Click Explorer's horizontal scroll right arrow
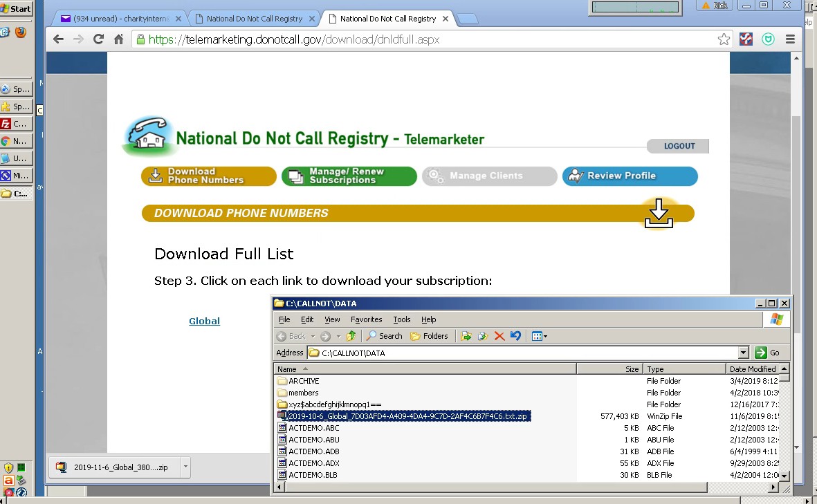 coord(773,487)
